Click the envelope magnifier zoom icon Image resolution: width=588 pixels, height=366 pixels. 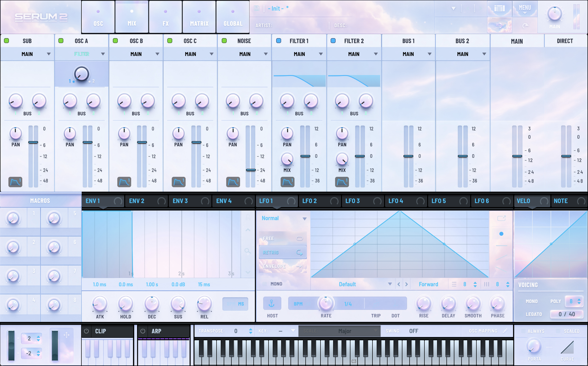[248, 251]
